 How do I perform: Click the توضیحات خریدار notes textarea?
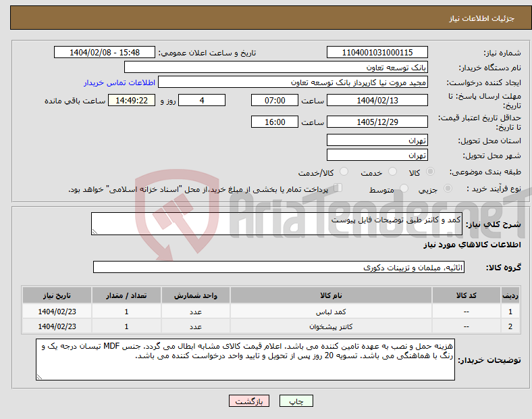(245, 360)
